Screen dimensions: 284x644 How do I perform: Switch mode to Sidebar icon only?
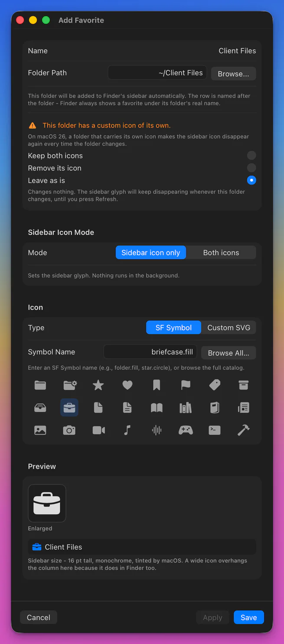pyautogui.click(x=151, y=253)
